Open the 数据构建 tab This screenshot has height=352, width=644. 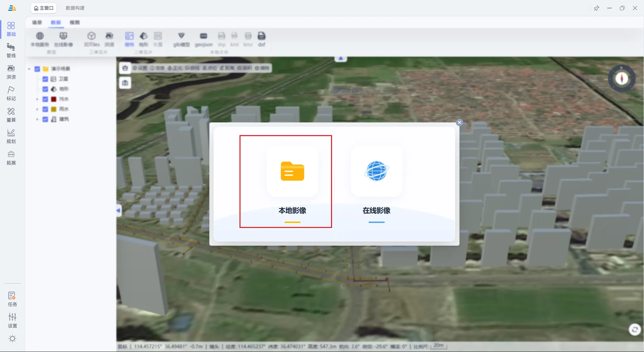(75, 8)
